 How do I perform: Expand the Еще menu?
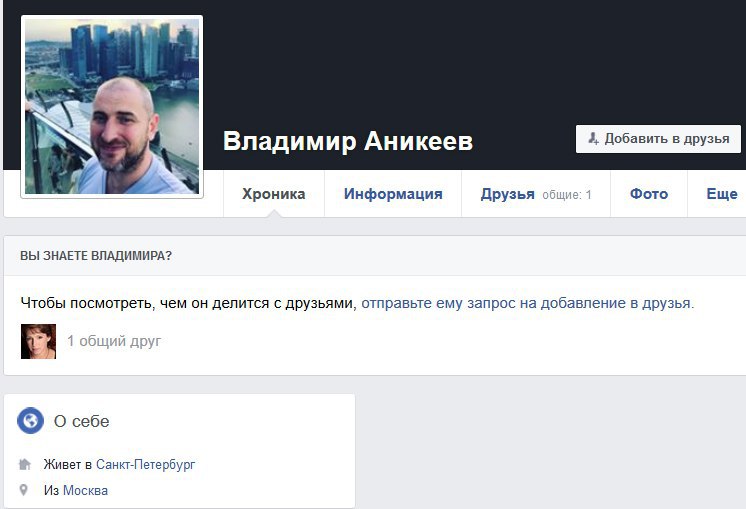tap(722, 194)
